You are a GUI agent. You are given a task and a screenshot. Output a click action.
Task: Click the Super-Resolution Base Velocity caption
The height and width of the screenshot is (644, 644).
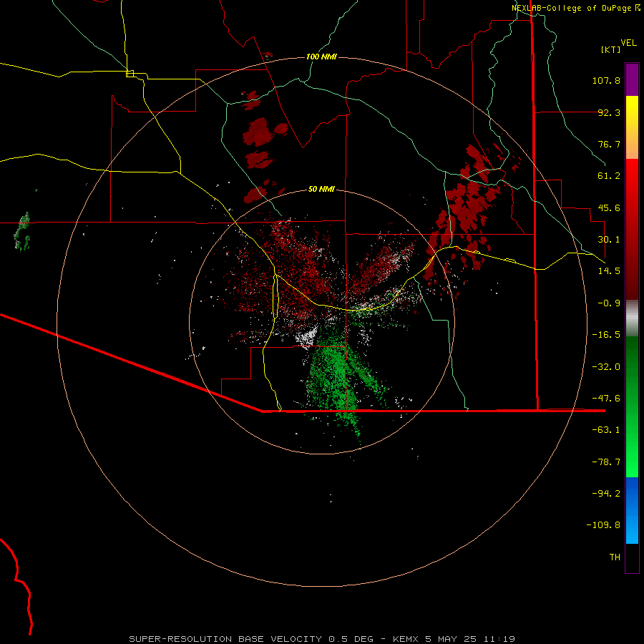tap(322, 639)
